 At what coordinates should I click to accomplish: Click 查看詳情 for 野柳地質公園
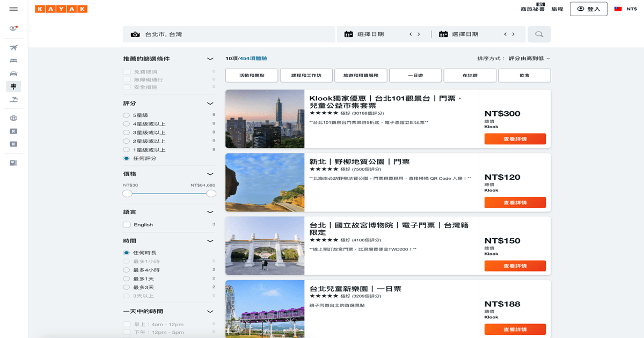coord(515,203)
